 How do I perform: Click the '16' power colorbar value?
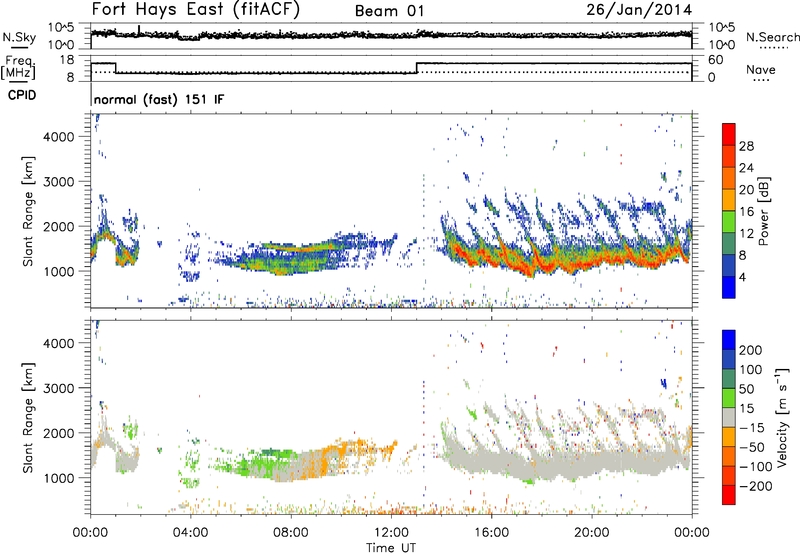746,212
